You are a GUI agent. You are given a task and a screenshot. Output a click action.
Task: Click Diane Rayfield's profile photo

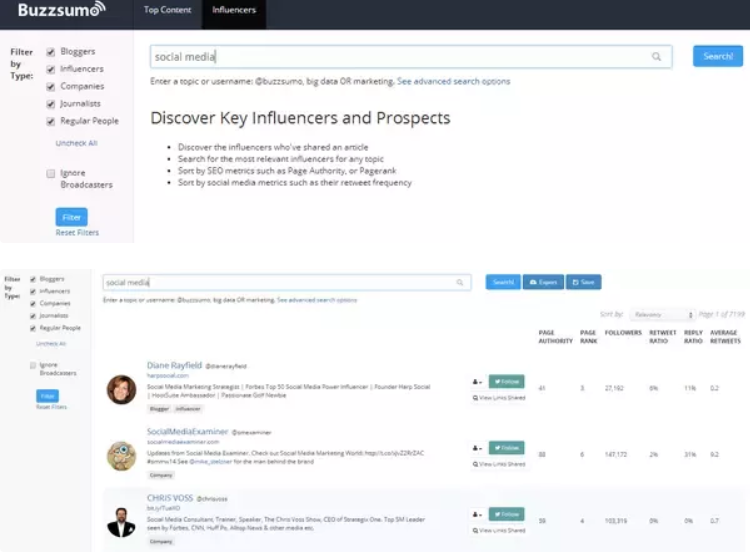click(121, 389)
